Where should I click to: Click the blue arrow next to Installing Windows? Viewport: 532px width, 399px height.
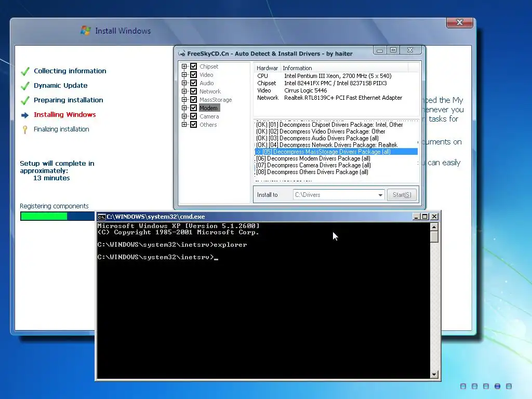(25, 115)
